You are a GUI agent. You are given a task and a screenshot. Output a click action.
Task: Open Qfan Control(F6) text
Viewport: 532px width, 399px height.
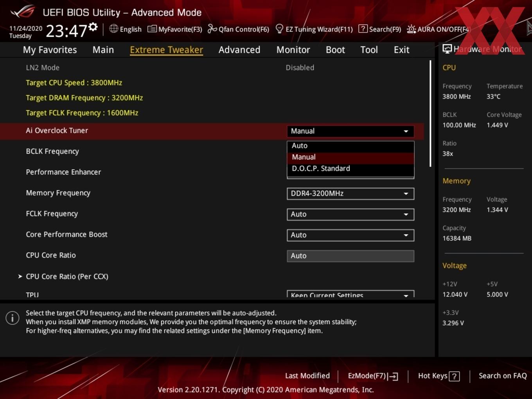click(244, 29)
